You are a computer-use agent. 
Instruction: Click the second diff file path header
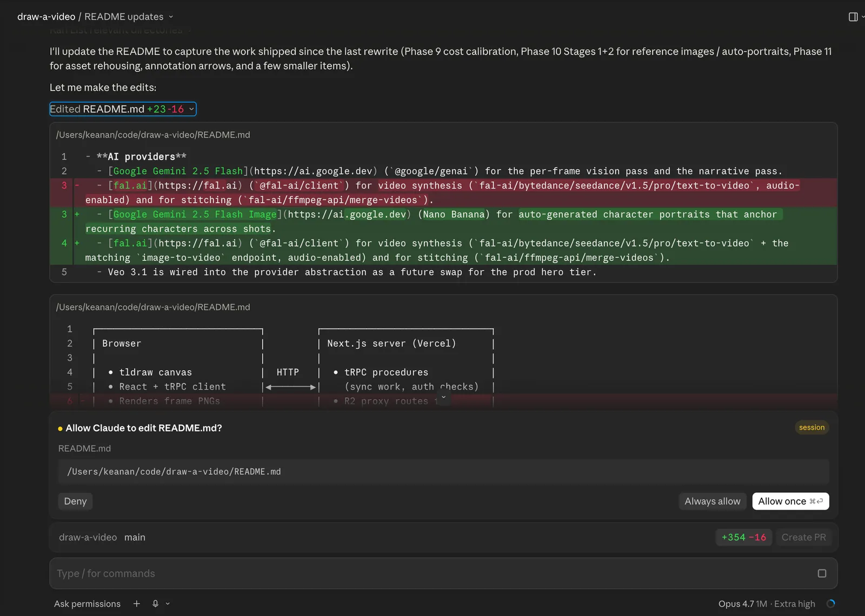pos(153,307)
